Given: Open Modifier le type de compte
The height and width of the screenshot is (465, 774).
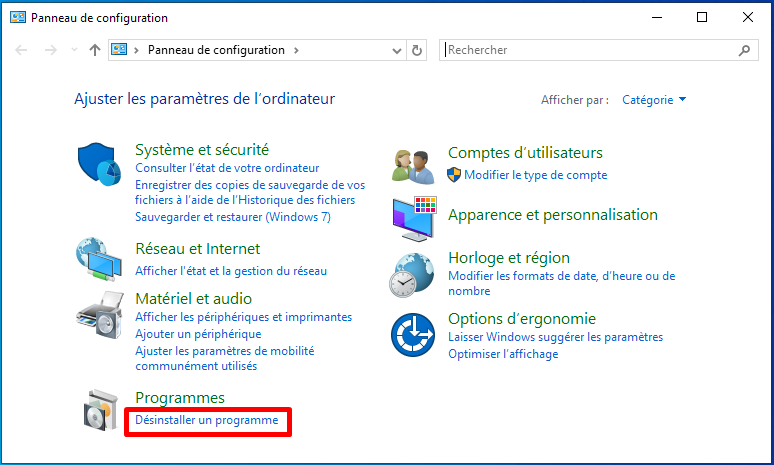Looking at the screenshot, I should click(536, 175).
